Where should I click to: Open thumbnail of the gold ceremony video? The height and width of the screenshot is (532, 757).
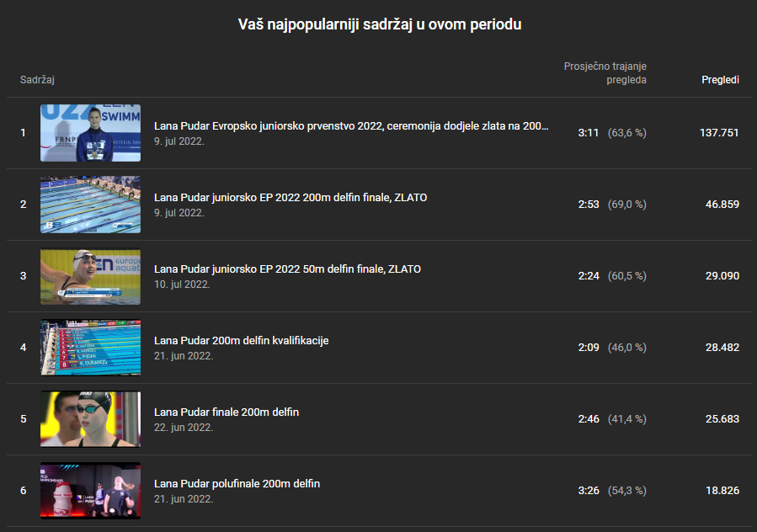[x=90, y=133]
